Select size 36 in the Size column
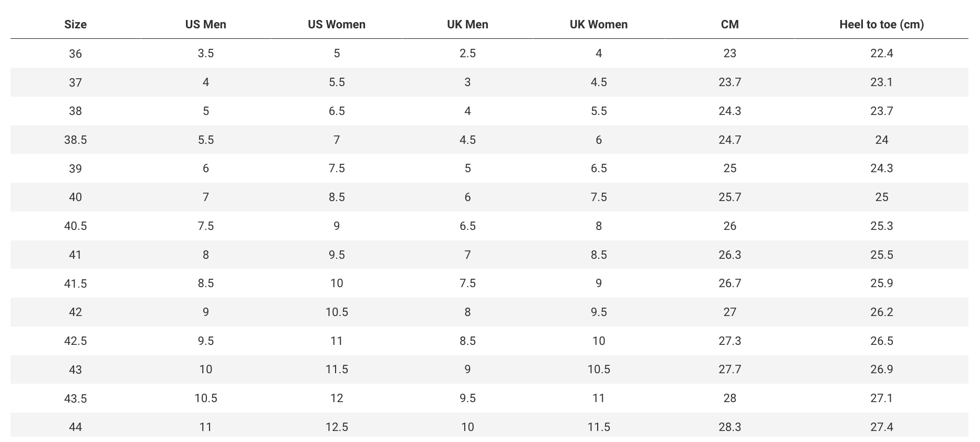 tap(75, 54)
